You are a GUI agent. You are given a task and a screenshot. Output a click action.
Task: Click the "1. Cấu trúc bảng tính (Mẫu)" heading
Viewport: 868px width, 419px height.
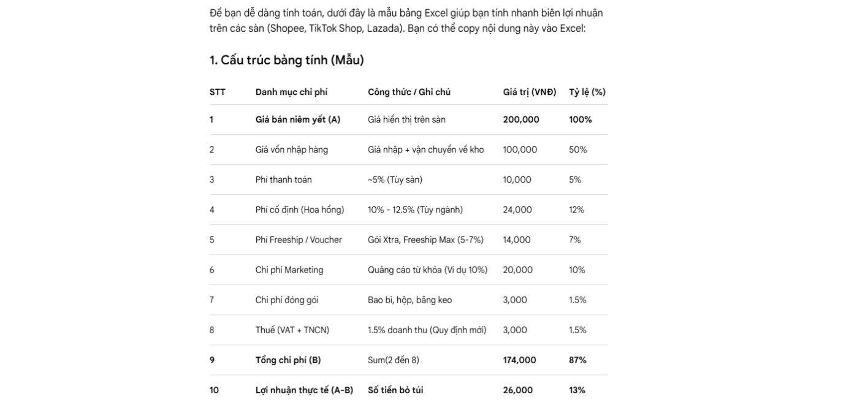coord(286,60)
